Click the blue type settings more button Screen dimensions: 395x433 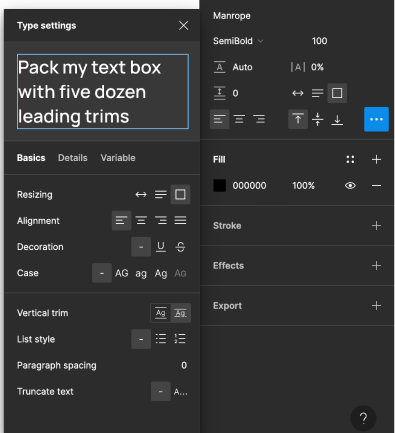click(x=376, y=119)
